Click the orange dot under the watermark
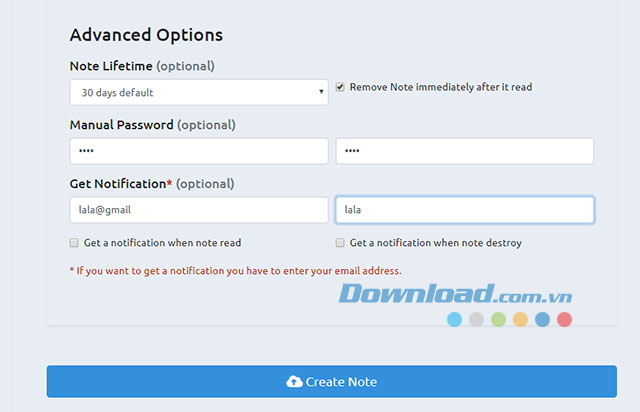640x412 pixels. (520, 320)
